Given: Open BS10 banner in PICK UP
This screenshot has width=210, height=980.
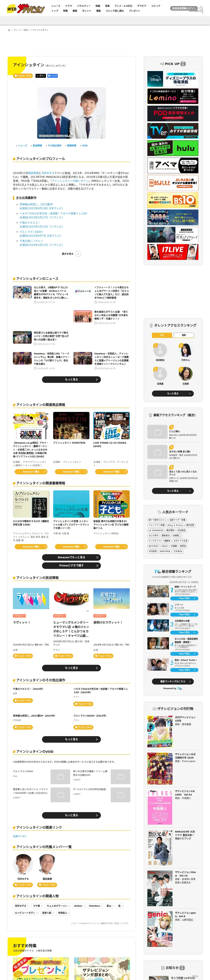Looking at the screenshot, I should [x=173, y=200].
